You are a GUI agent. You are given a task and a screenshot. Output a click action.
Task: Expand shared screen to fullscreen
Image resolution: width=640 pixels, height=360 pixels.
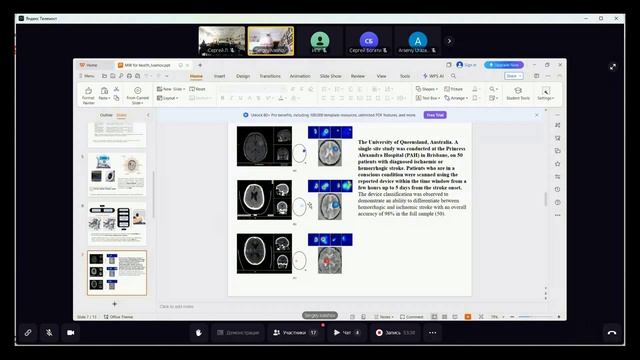(x=613, y=67)
